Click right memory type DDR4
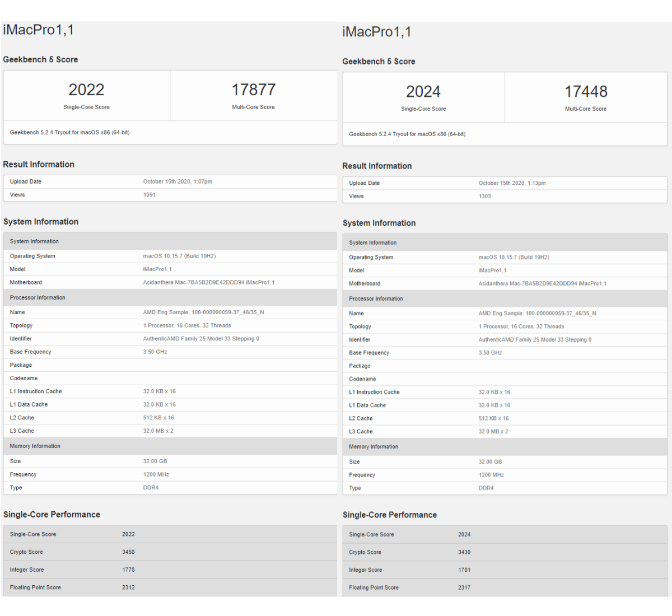The width and height of the screenshot is (672, 616). coord(486,488)
